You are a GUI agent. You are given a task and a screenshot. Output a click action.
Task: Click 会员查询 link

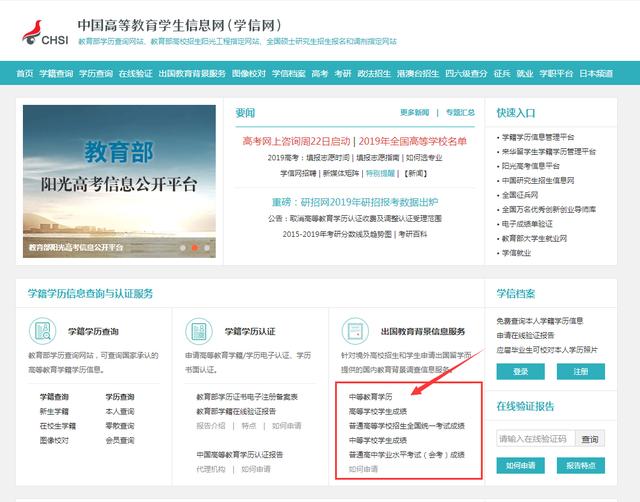pyautogui.click(x=120, y=440)
